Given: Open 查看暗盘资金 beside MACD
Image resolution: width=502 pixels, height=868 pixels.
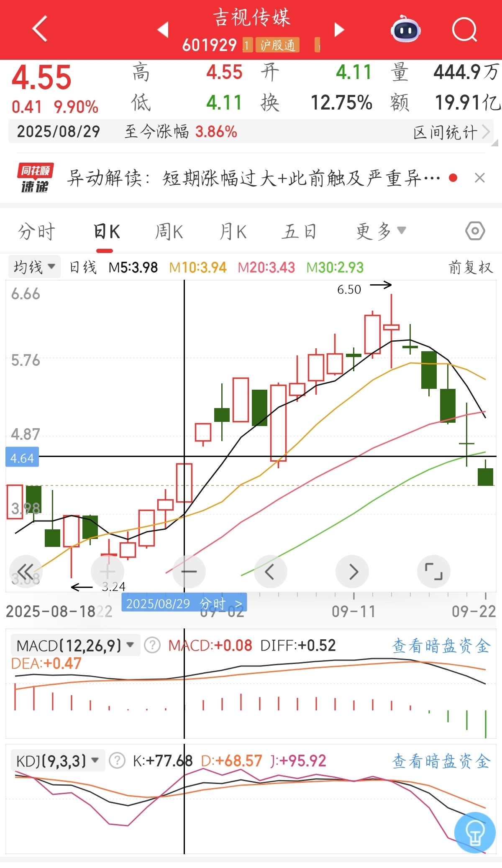Looking at the screenshot, I should tap(441, 646).
